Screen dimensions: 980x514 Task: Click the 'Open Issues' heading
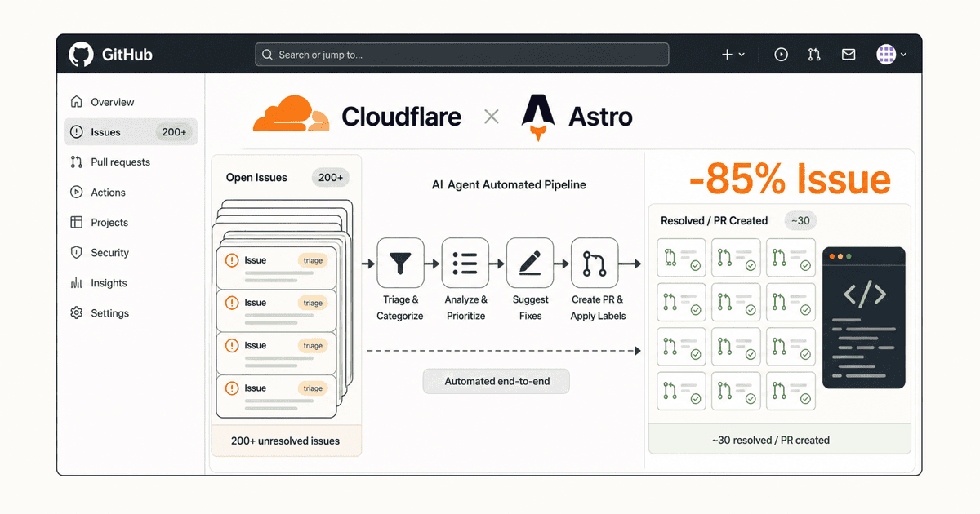[256, 177]
